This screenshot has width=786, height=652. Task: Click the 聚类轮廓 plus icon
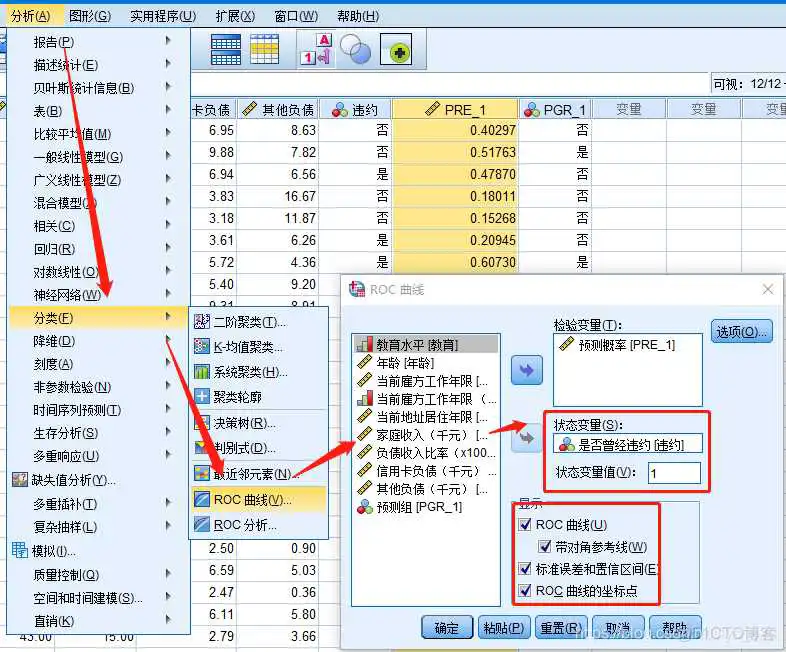[x=202, y=396]
